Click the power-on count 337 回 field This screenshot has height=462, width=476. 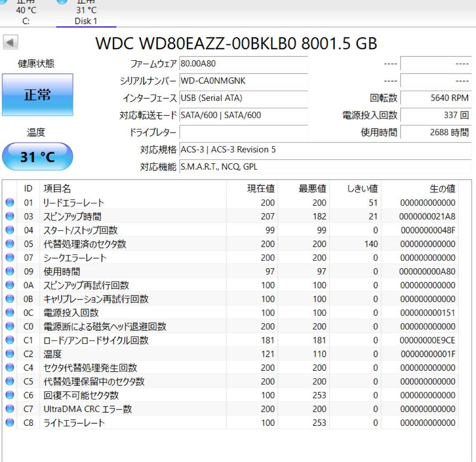pyautogui.click(x=436, y=115)
